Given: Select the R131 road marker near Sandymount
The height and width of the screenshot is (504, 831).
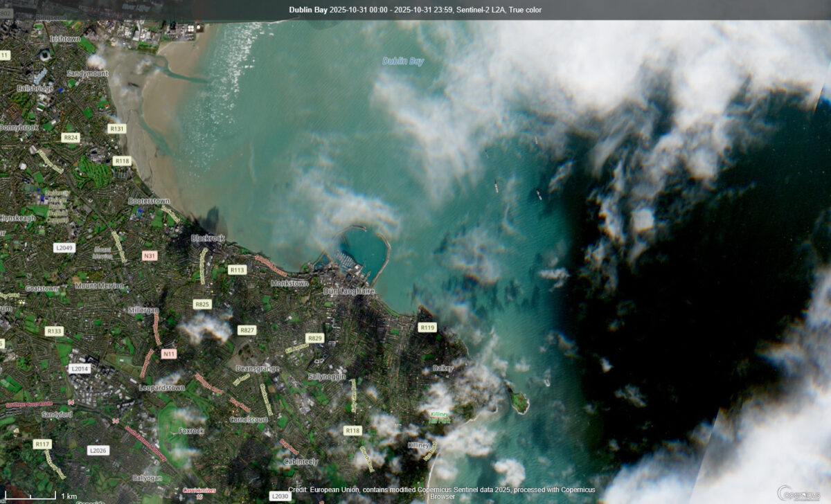Looking at the screenshot, I should [x=117, y=128].
